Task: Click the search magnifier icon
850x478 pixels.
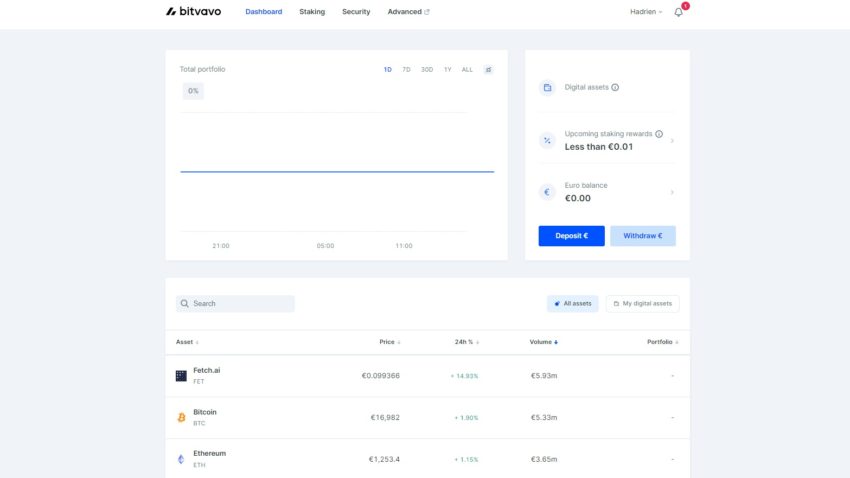Action: (x=185, y=303)
